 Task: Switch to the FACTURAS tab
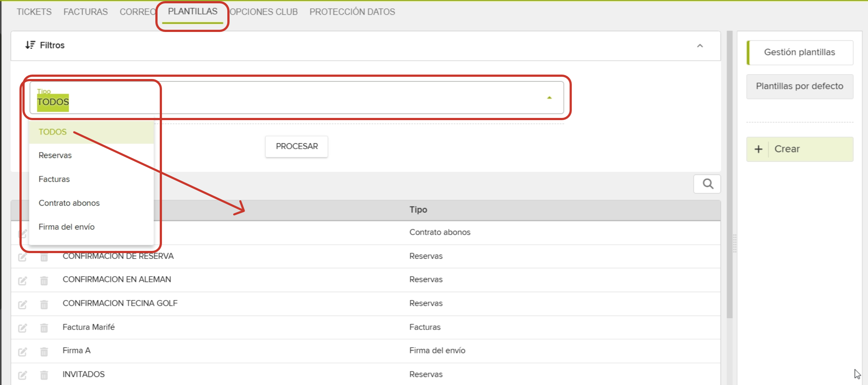pos(86,12)
